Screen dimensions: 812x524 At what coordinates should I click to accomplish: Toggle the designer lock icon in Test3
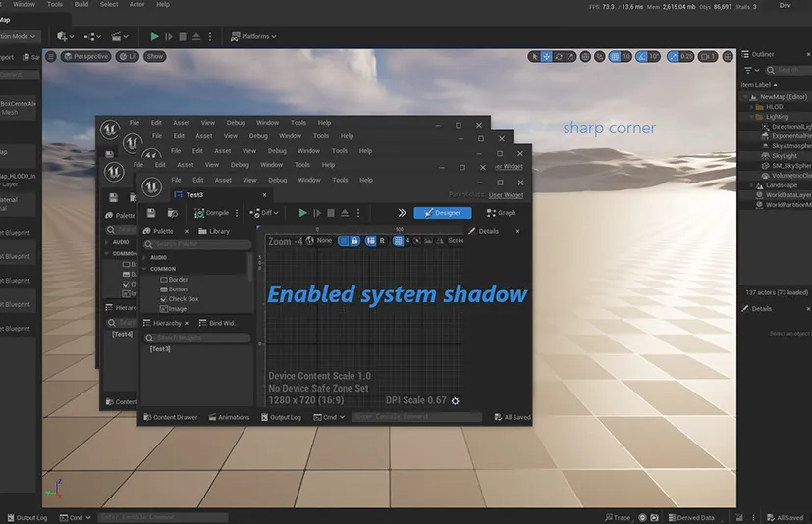[x=354, y=240]
